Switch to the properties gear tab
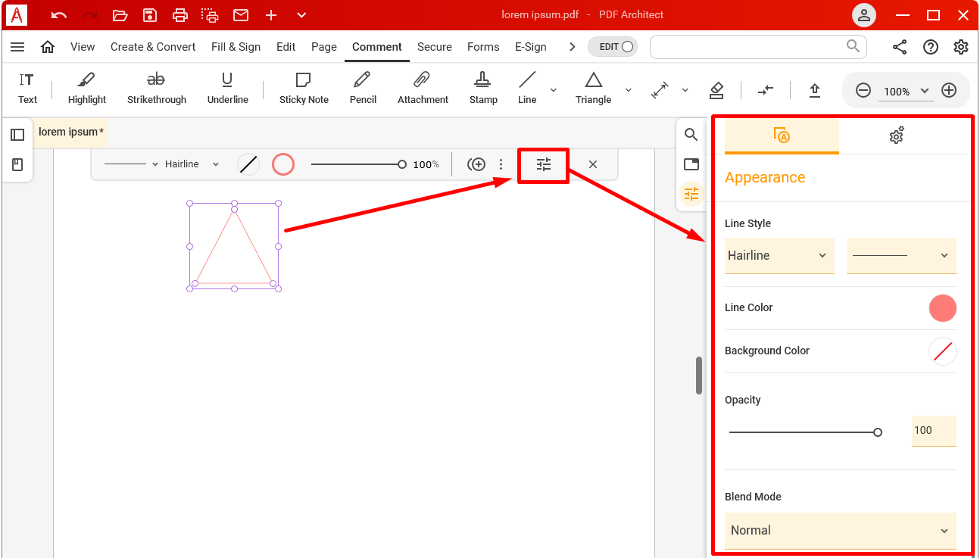980x558 pixels. pos(897,136)
